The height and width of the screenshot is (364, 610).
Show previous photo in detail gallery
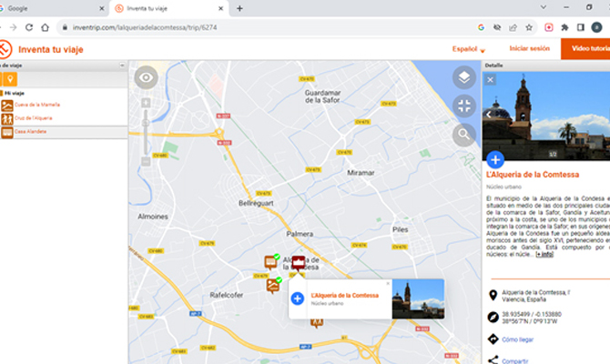pos(489,115)
